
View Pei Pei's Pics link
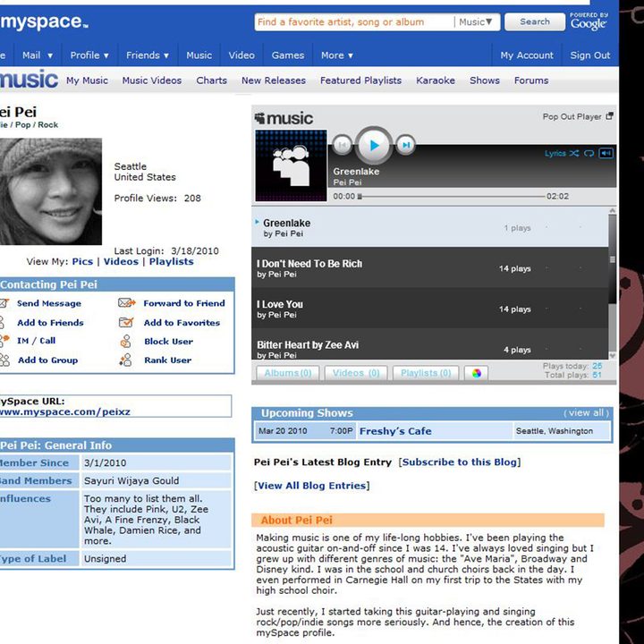point(82,261)
